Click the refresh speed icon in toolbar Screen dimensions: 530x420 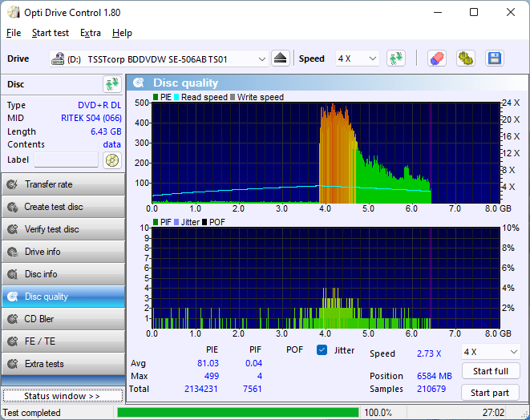(x=395, y=59)
